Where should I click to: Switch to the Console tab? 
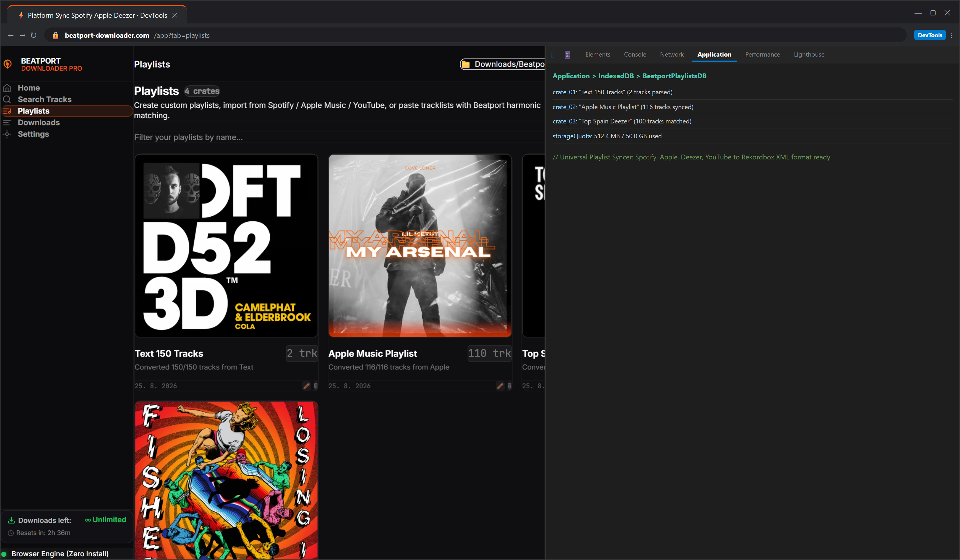tap(635, 55)
